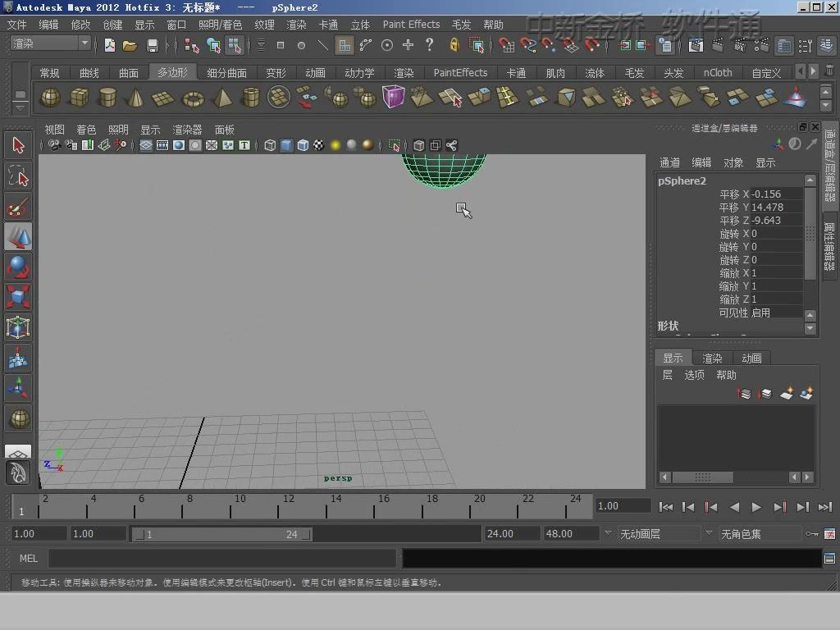This screenshot has height=630, width=840.
Task: Open the channel box 通道 menu
Action: point(669,163)
